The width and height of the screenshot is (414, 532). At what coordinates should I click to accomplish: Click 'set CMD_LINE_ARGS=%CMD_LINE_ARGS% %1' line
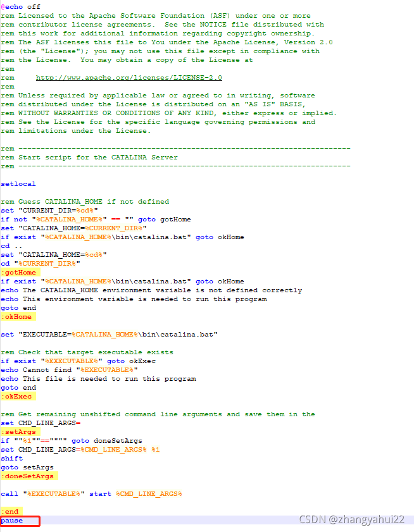(80, 450)
